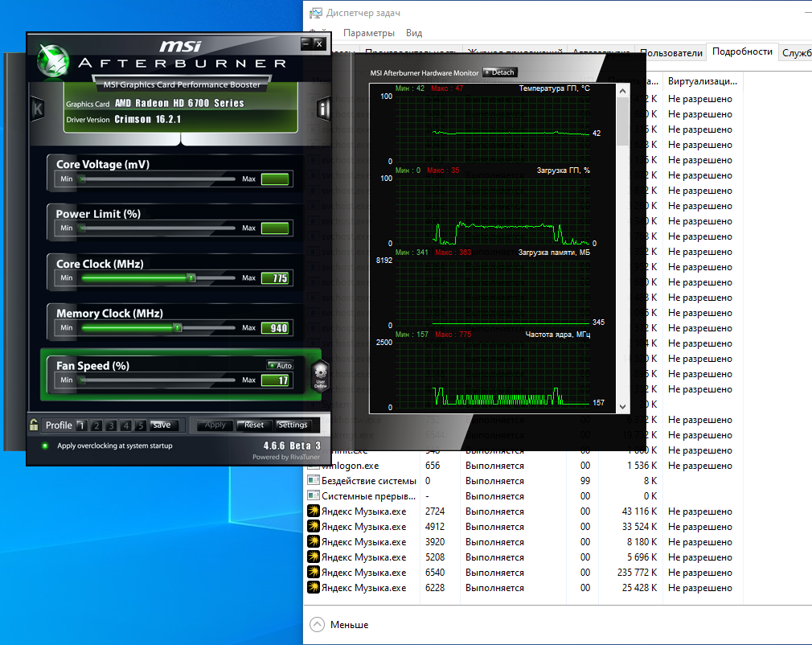Select profile slot 2

click(96, 425)
